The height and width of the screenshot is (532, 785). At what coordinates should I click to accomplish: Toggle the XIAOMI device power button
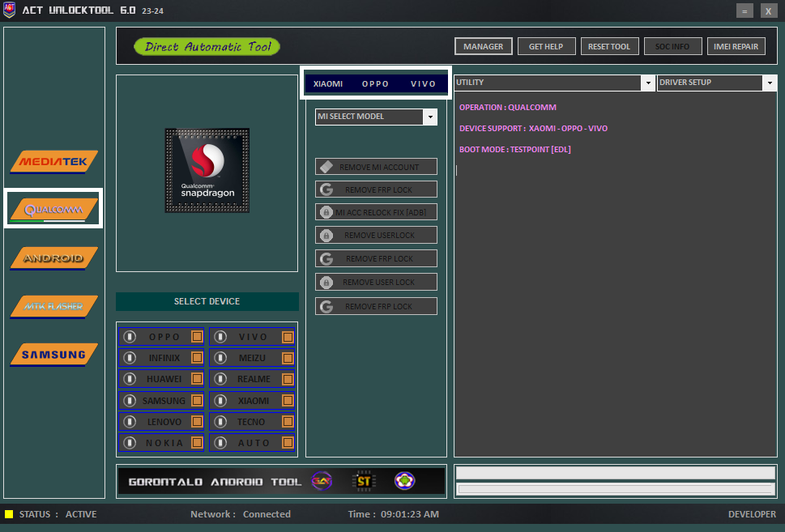(220, 400)
